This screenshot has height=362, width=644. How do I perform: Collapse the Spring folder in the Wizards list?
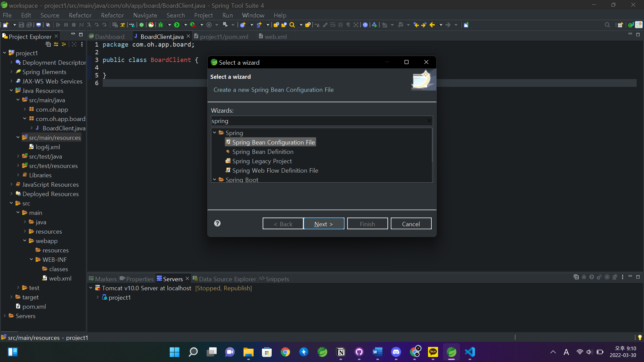[x=215, y=133]
